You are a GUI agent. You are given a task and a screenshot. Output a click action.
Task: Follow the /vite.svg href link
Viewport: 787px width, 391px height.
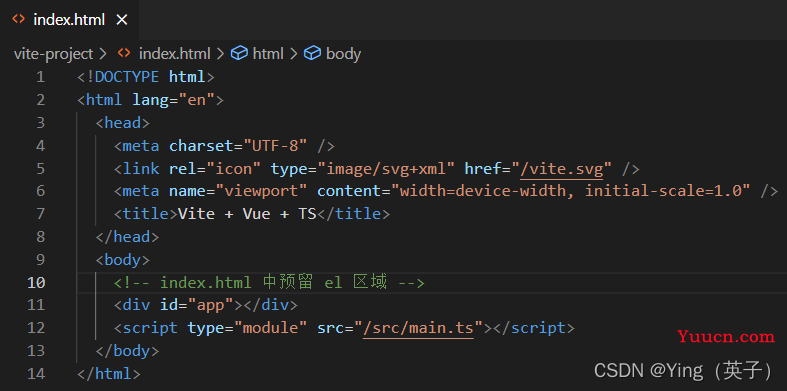point(561,169)
